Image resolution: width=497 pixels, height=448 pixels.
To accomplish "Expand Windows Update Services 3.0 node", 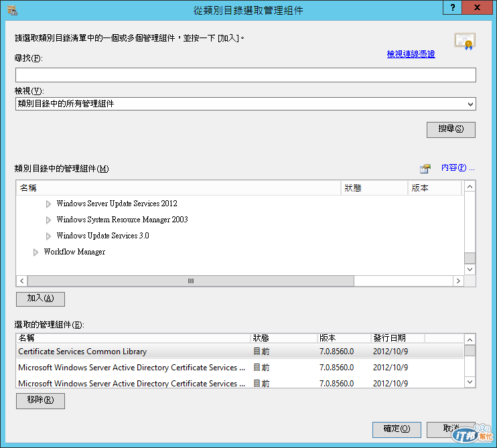I will [x=48, y=236].
